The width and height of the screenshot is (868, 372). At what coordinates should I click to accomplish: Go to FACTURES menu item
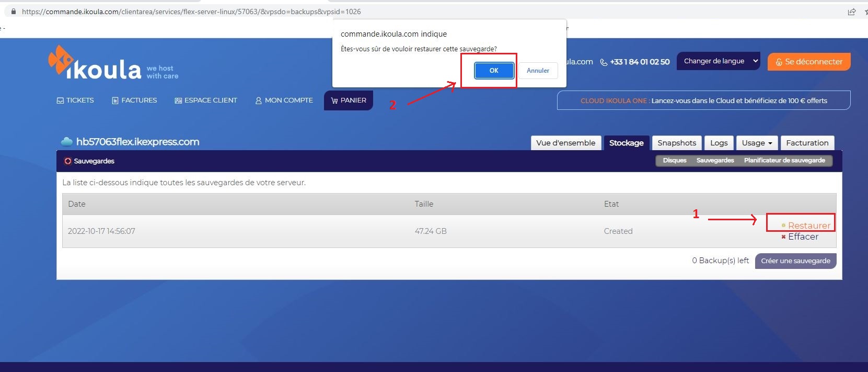tap(134, 100)
